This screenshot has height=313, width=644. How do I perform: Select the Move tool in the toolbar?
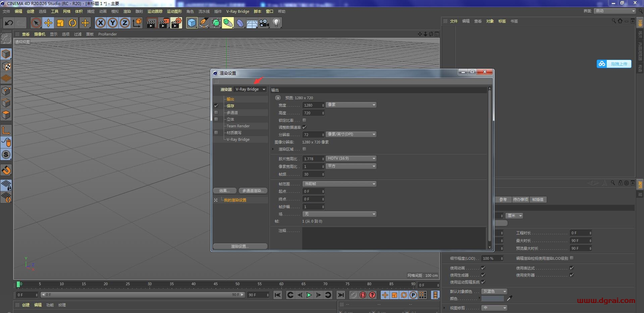48,23
